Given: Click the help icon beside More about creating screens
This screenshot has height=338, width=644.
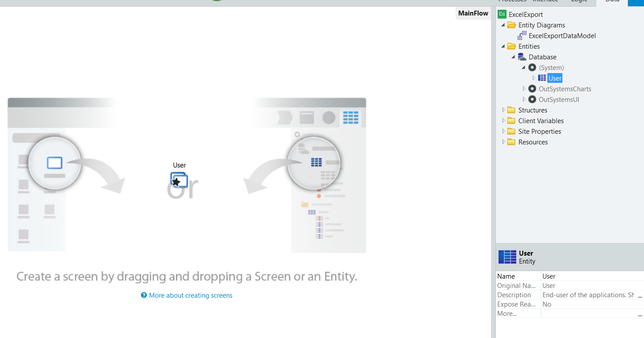Looking at the screenshot, I should (144, 295).
